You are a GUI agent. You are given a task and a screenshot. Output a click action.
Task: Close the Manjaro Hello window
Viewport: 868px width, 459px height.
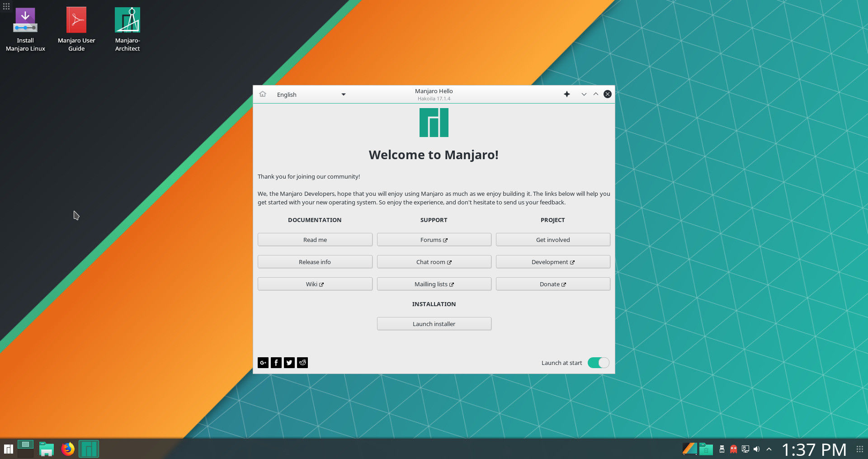608,94
